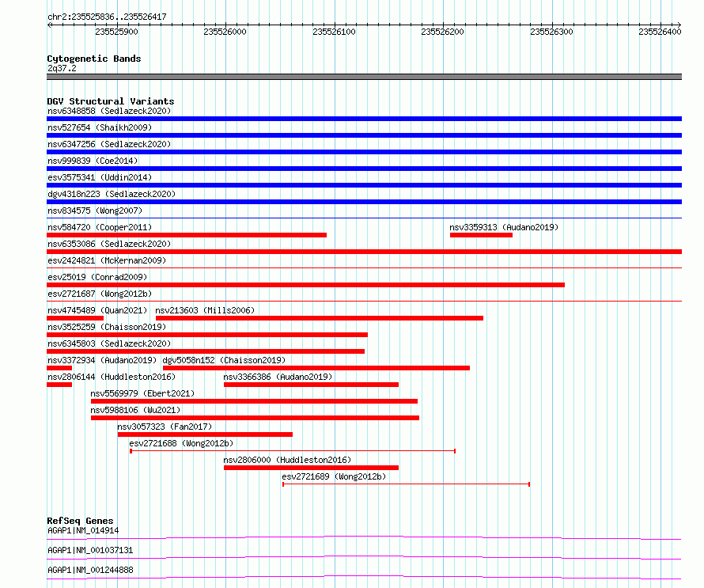Open the nsv6353086 (Sedlazeck2020) label
This screenshot has width=704, height=588.
coord(109,244)
